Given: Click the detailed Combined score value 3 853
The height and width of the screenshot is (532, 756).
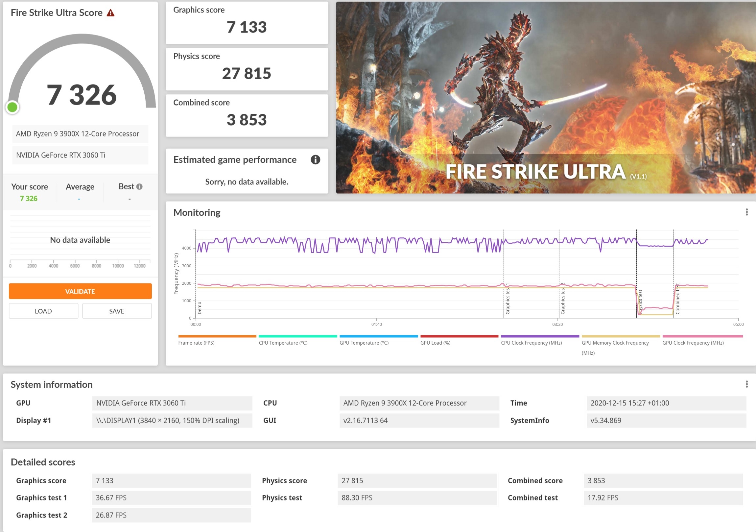Looking at the screenshot, I should [663, 480].
